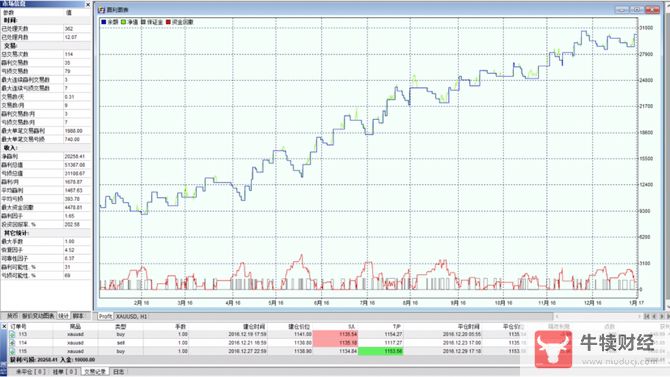This screenshot has width=670, height=377.
Task: Select the 总交易次数 value 114
Action: click(x=69, y=54)
